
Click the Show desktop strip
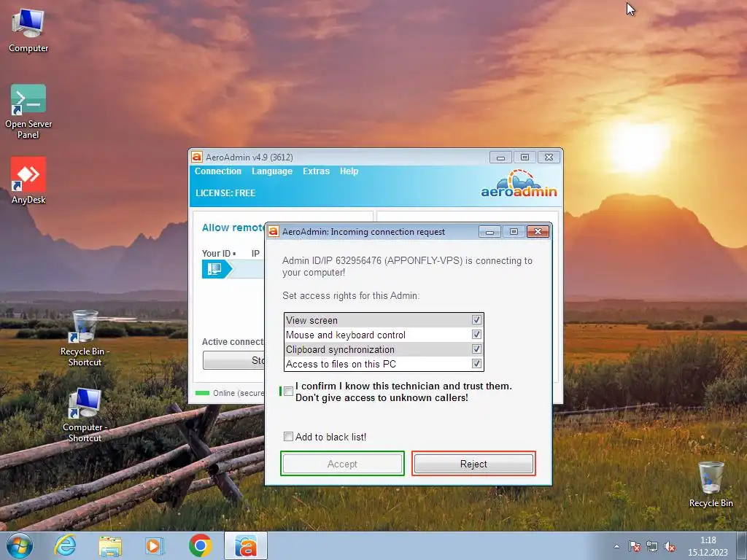741,545
